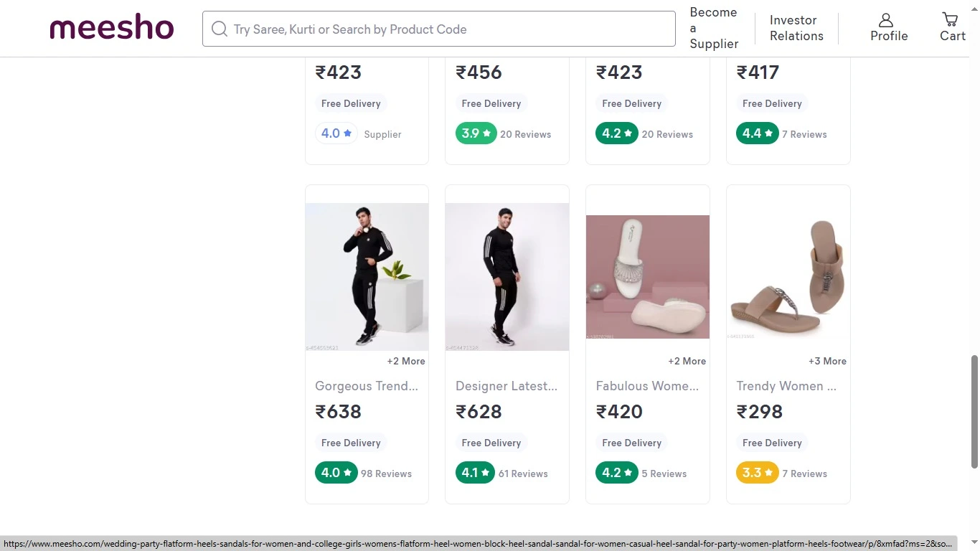
Task: Click the 4.0 star rating on ₹638 tracksuit
Action: [336, 473]
